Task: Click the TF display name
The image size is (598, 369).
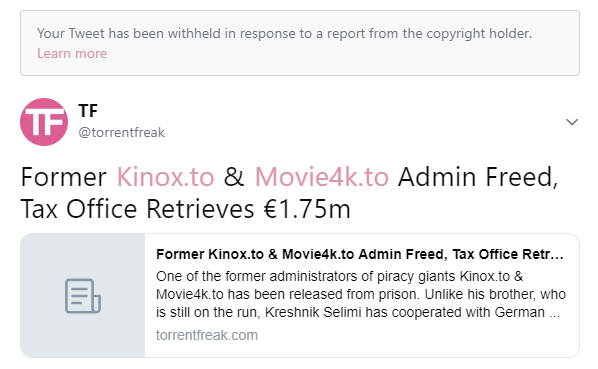Action: tap(88, 111)
